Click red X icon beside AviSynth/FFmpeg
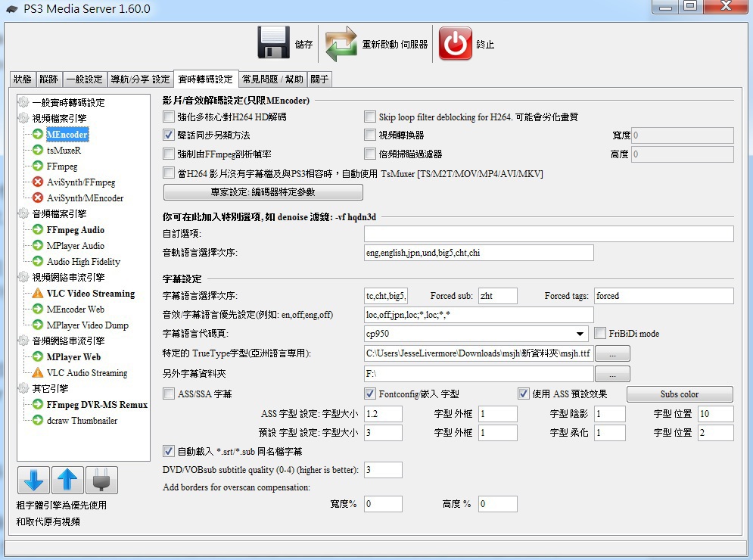Image resolution: width=753 pixels, height=560 pixels. [x=38, y=182]
